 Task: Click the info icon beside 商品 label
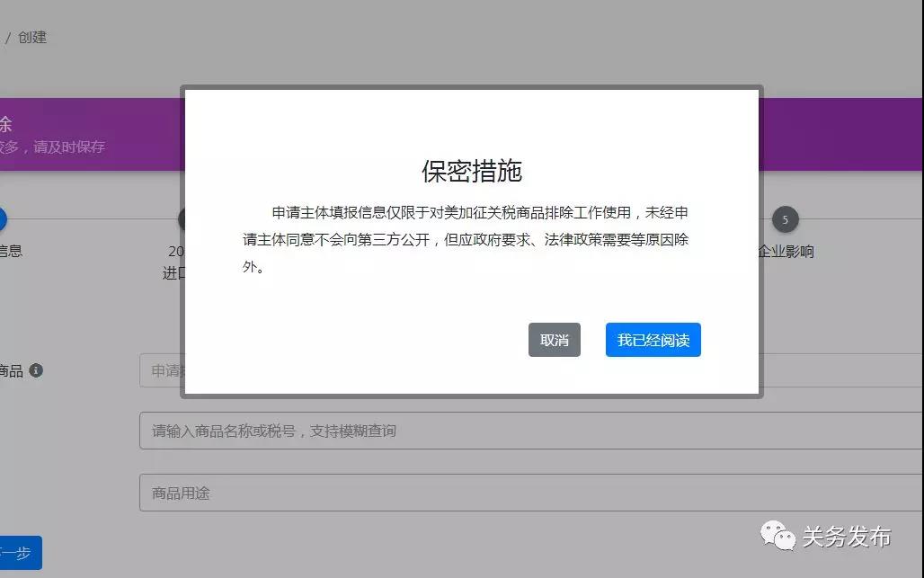(x=36, y=370)
